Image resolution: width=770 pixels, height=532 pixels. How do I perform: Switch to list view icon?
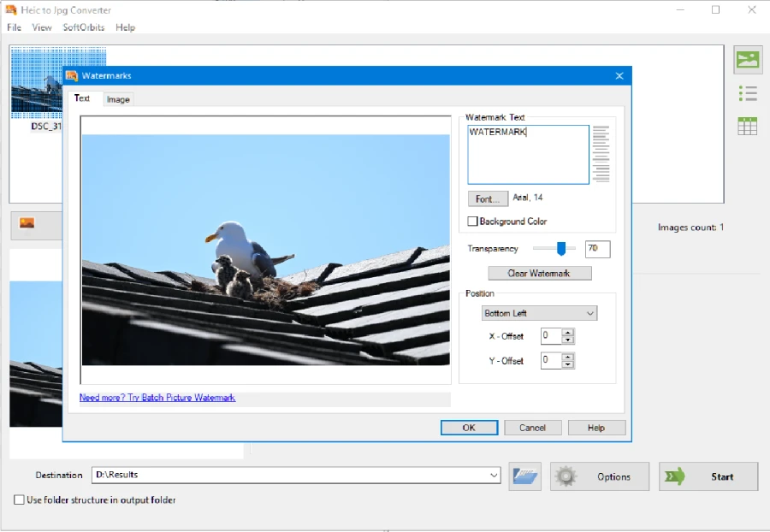[x=748, y=93]
